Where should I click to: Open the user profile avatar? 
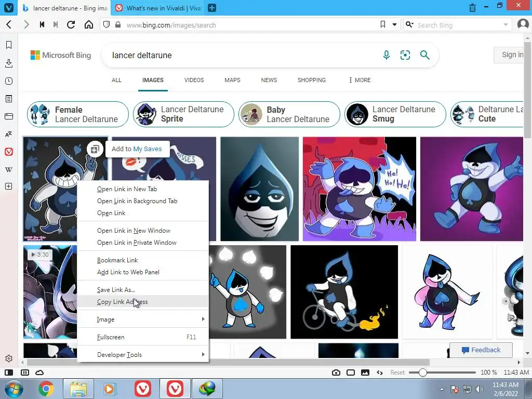pyautogui.click(x=523, y=24)
